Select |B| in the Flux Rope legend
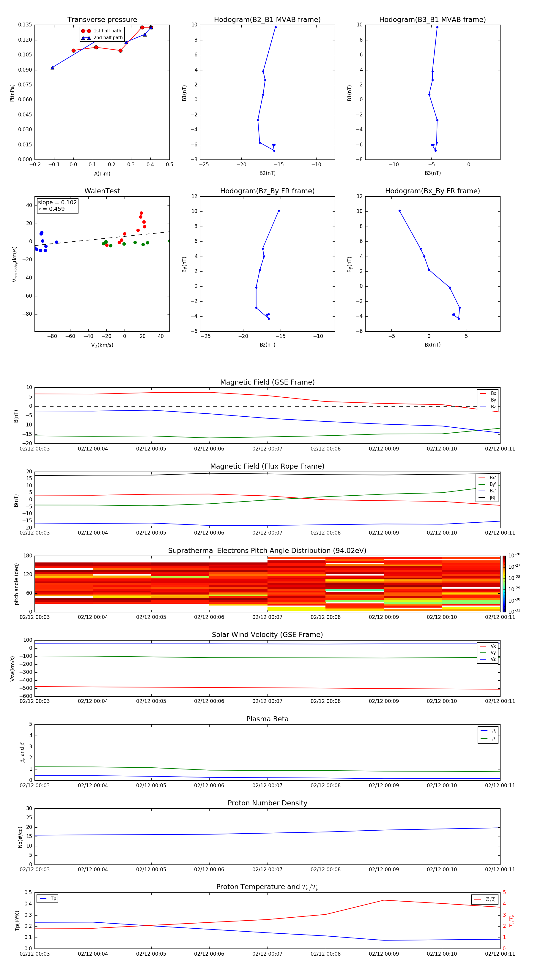The height and width of the screenshot is (980, 535). [487, 498]
